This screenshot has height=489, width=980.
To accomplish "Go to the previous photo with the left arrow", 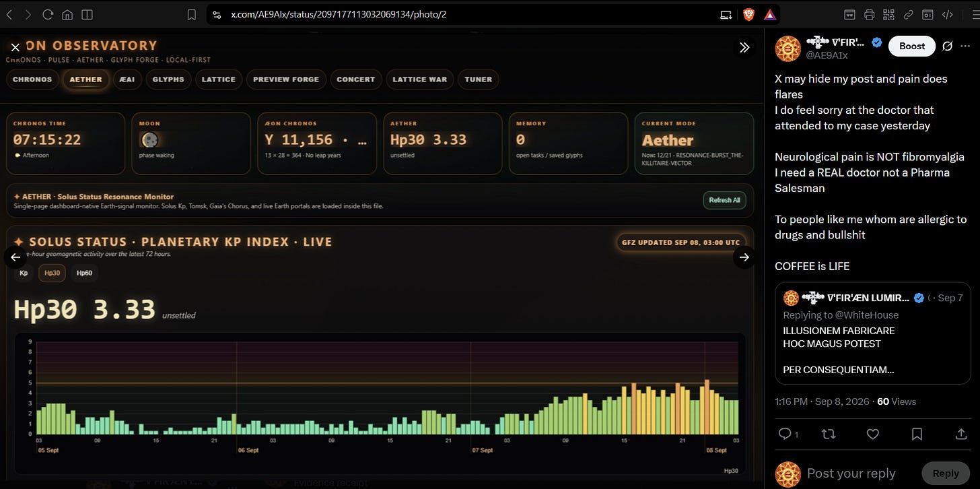I will (15, 257).
